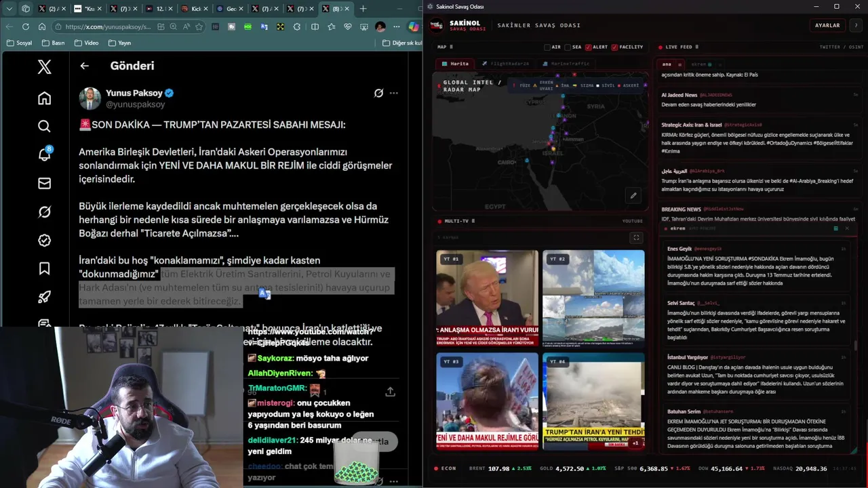Expand Multi-TV to fullscreen
The width and height of the screenshot is (868, 488).
click(x=636, y=238)
